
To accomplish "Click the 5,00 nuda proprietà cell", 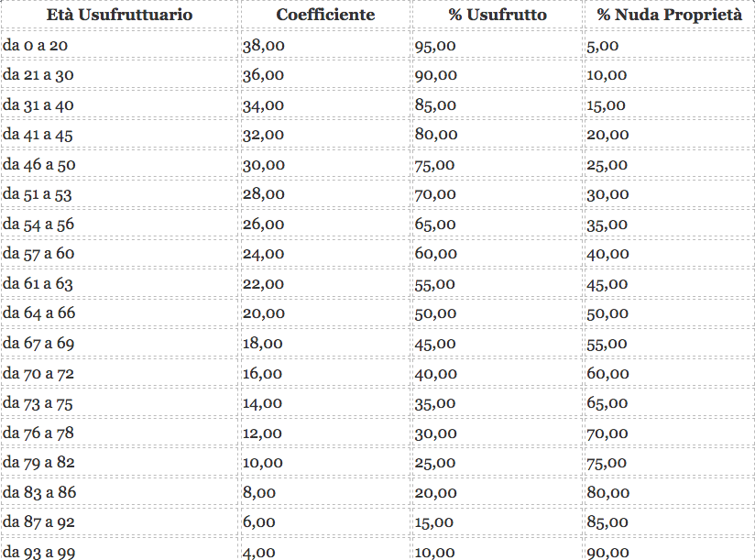I will (603, 45).
